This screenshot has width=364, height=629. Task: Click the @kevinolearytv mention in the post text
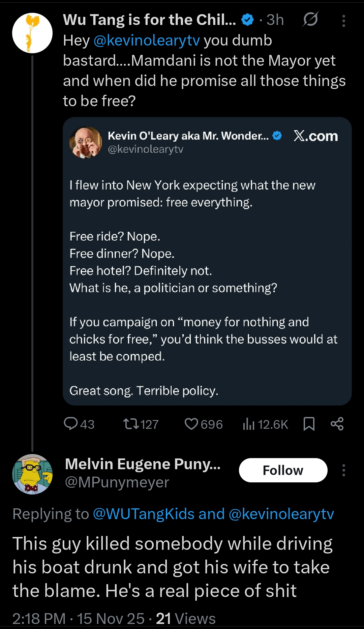click(147, 40)
